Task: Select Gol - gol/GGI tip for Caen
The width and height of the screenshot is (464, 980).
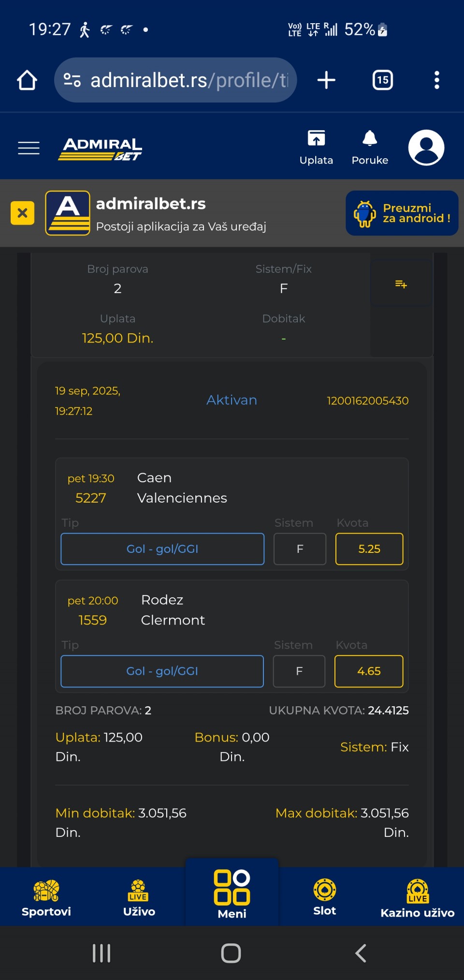Action: point(162,549)
